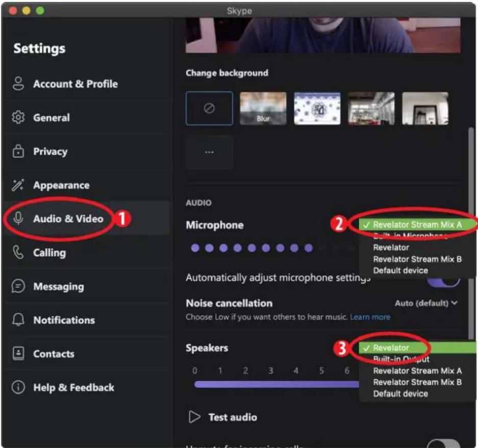Image resolution: width=478 pixels, height=448 pixels.
Task: Click the speakers volume slider bar
Action: pos(275,384)
